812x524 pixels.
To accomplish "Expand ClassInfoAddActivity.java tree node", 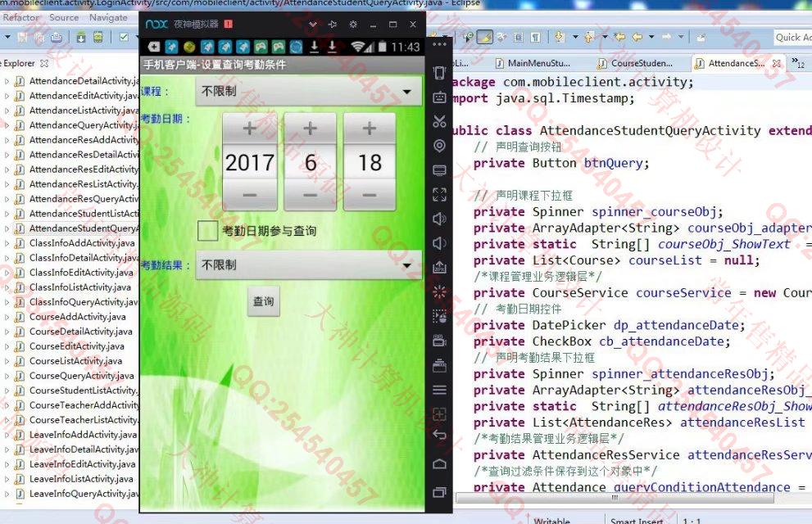I will coord(7,243).
